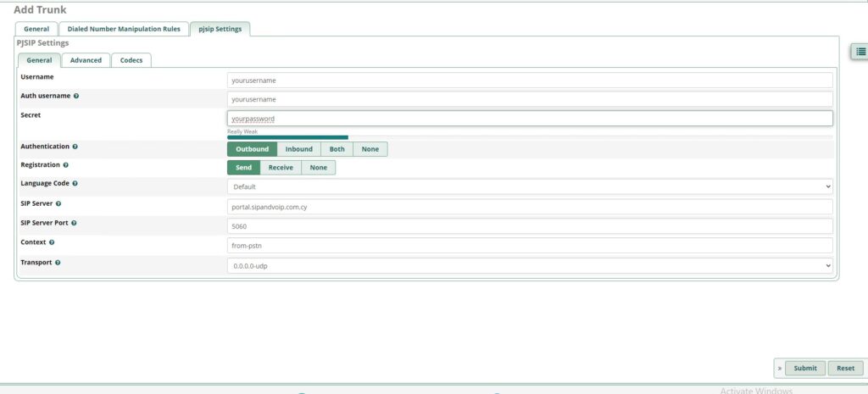Open the Codecs sub-tab
The image size is (868, 394).
click(131, 60)
